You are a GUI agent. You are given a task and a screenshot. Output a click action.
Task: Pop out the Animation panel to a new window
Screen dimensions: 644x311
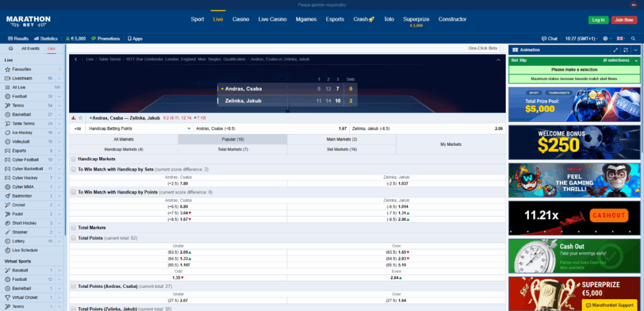click(x=626, y=49)
